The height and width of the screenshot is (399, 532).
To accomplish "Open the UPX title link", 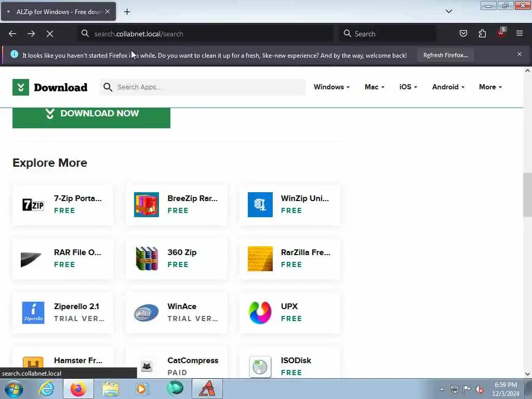I will click(x=289, y=306).
